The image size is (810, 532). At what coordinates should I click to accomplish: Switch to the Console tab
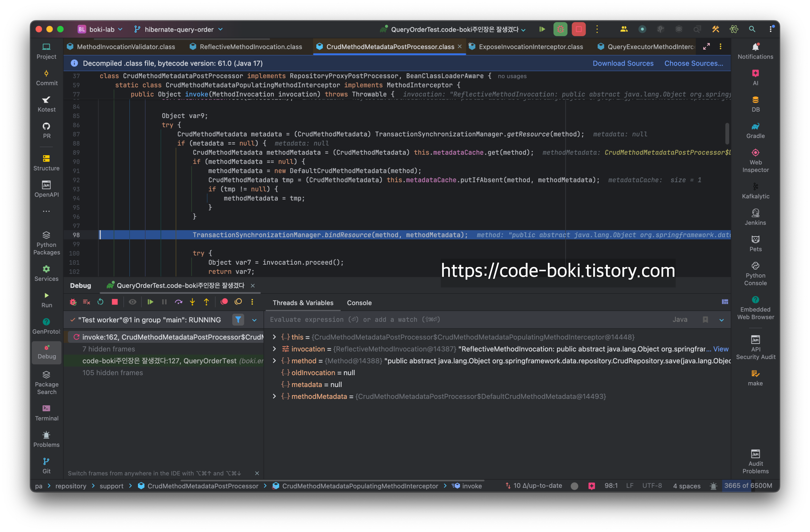(359, 303)
